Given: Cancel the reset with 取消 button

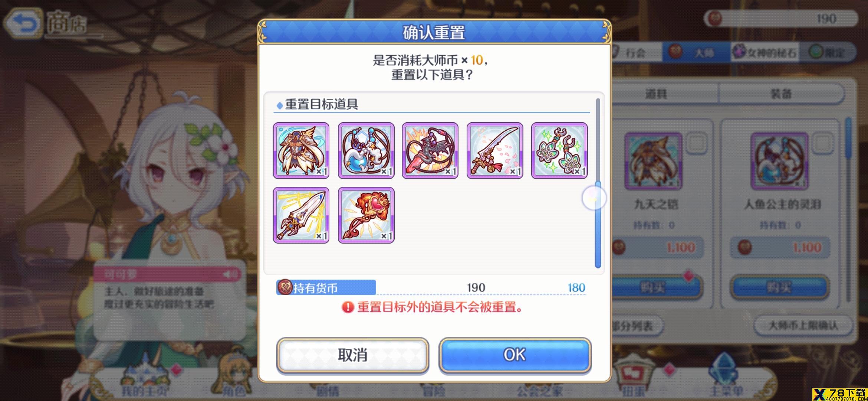Looking at the screenshot, I should click(352, 355).
